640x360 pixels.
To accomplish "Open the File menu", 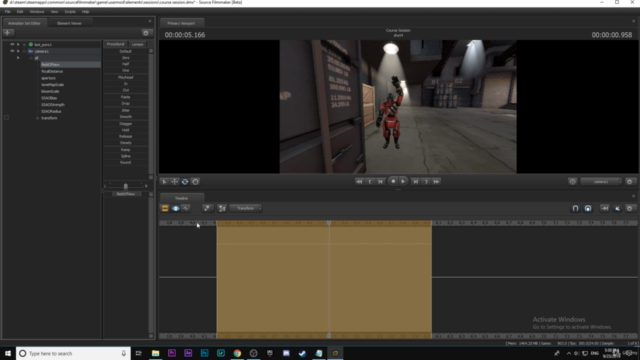I will coord(8,12).
